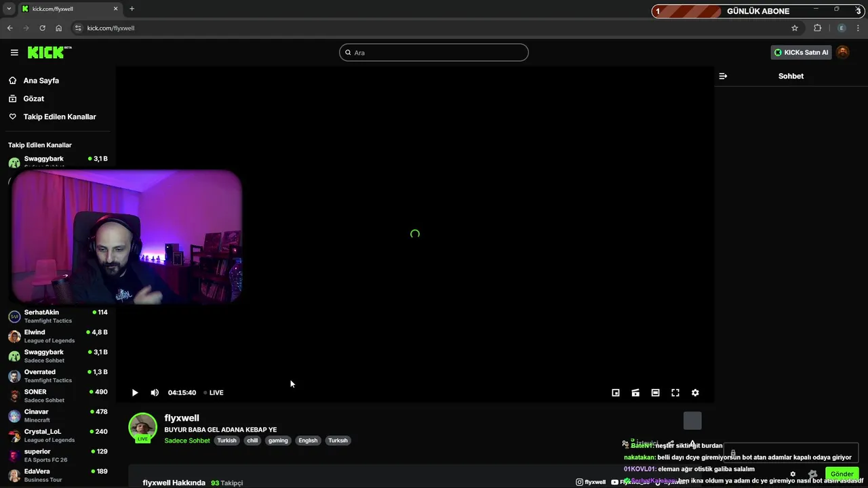Open superior channel in sidebar
The height and width of the screenshot is (488, 868).
58,455
